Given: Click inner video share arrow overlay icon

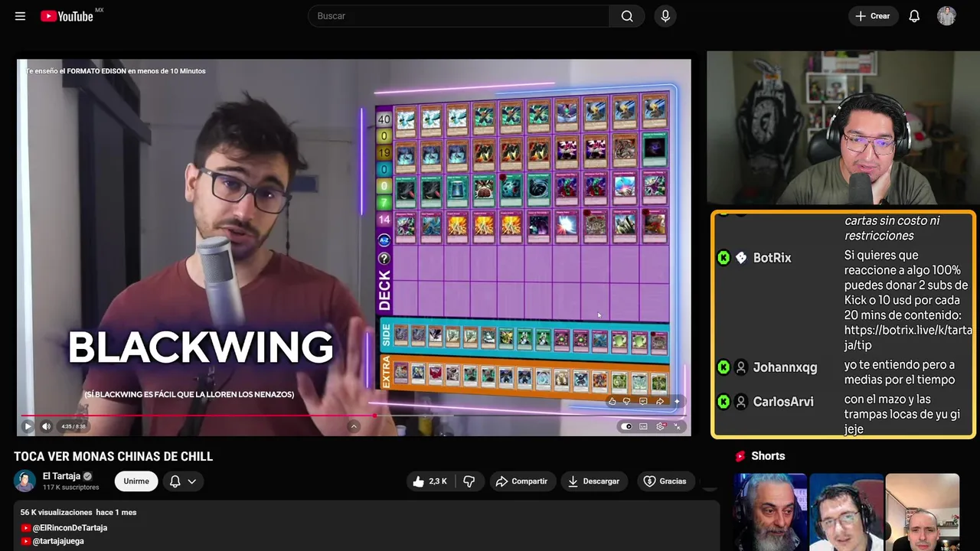Looking at the screenshot, I should [660, 401].
